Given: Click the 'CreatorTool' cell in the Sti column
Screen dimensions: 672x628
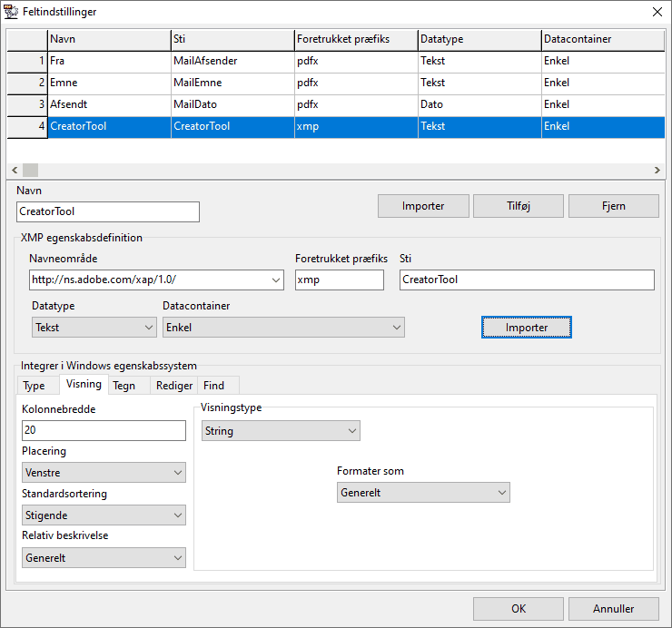Looking at the screenshot, I should (232, 127).
